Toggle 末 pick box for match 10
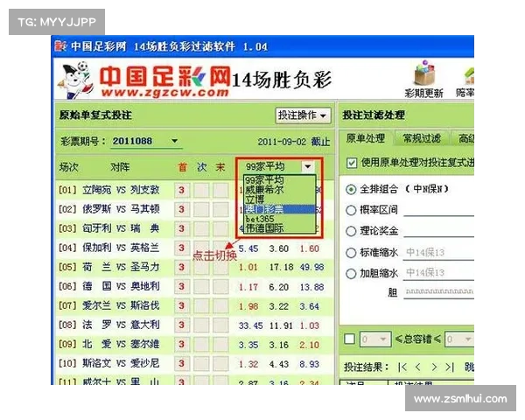525x420 pixels. point(220,364)
